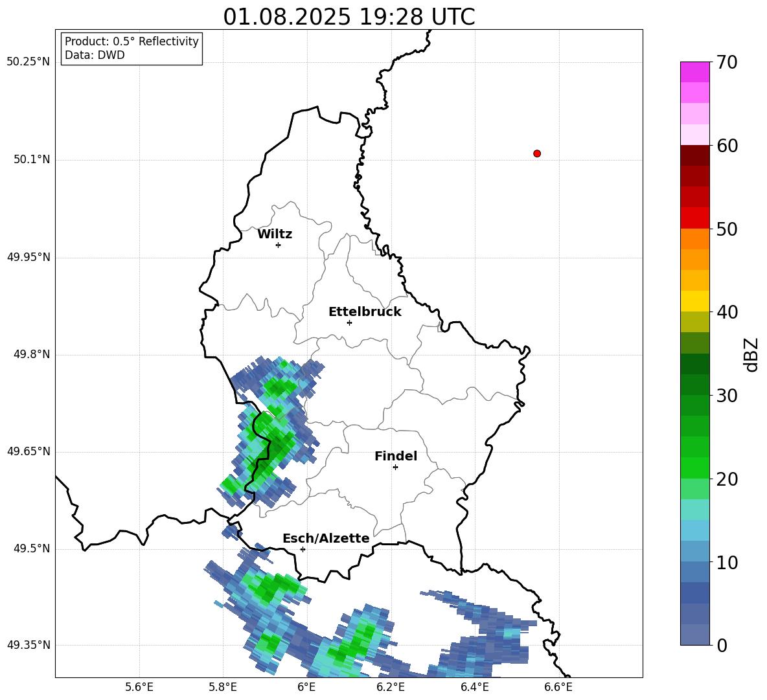Click the 20 value on colorbar
Screen dimensions: 767x700
(x=727, y=480)
